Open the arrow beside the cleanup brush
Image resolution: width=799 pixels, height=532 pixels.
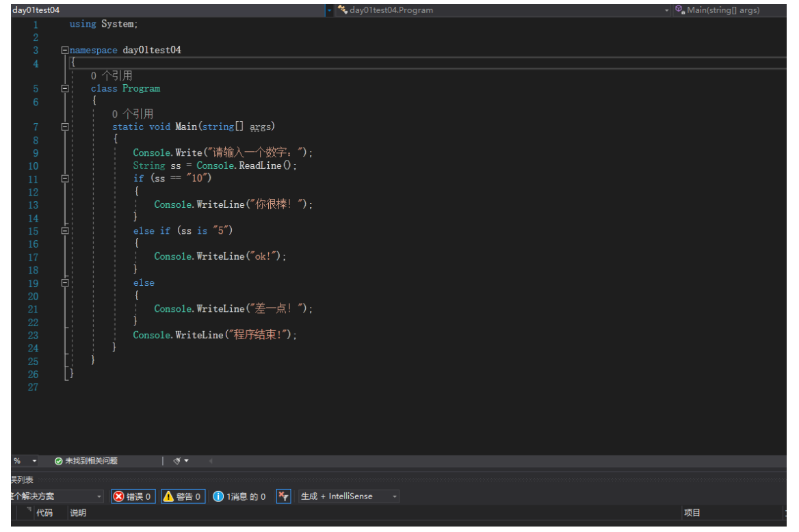187,461
